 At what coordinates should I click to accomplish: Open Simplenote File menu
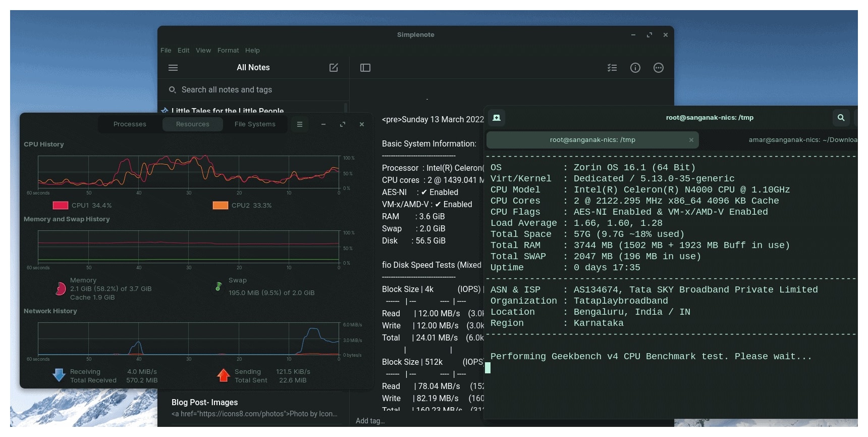coord(166,51)
